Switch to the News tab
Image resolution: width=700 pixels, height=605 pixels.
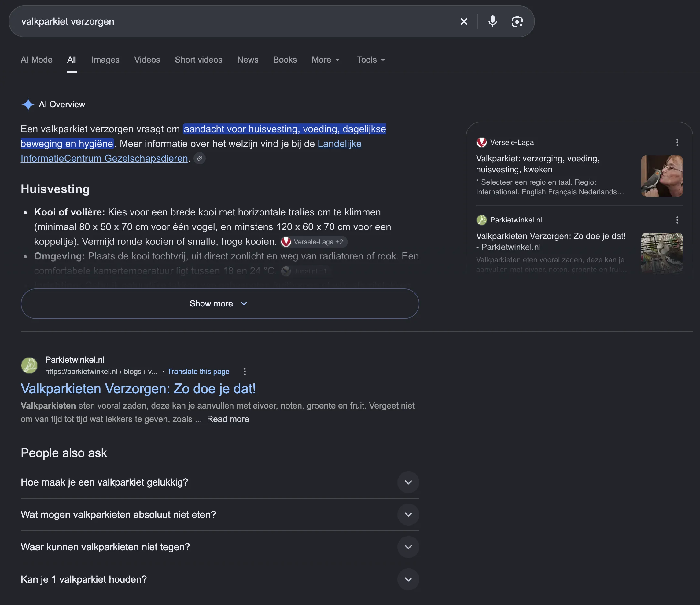(248, 60)
